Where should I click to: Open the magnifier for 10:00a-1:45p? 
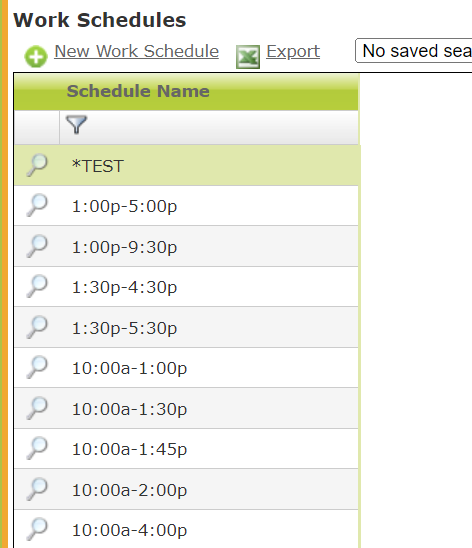point(37,448)
